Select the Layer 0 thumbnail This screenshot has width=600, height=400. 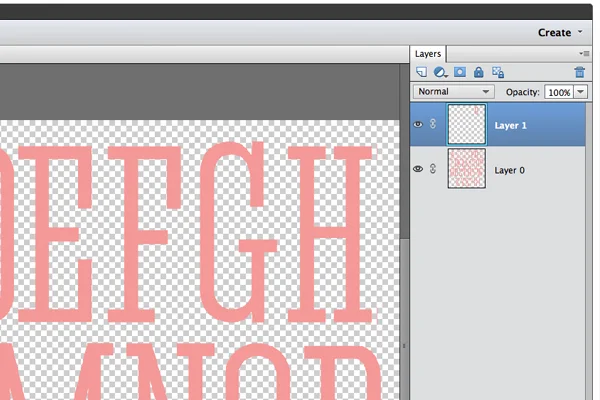467,168
